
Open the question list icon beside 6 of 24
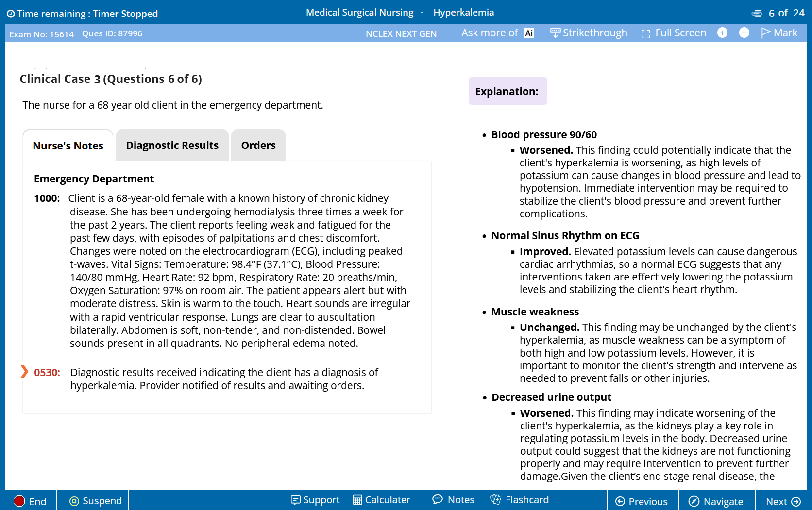tap(757, 14)
